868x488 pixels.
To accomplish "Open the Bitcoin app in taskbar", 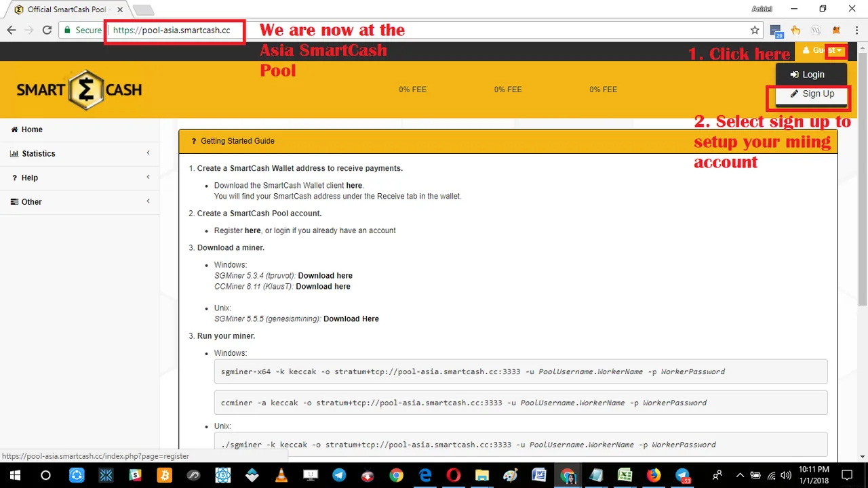I will [165, 475].
